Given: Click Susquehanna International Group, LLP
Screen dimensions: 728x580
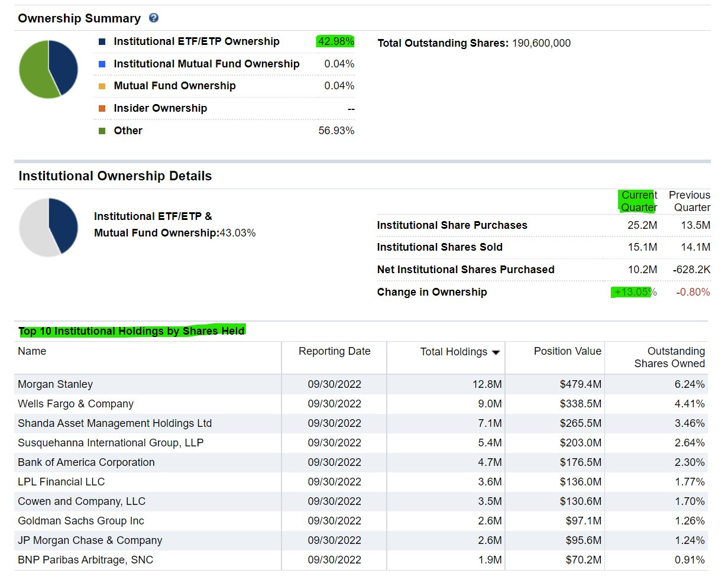Looking at the screenshot, I should pos(111,443).
